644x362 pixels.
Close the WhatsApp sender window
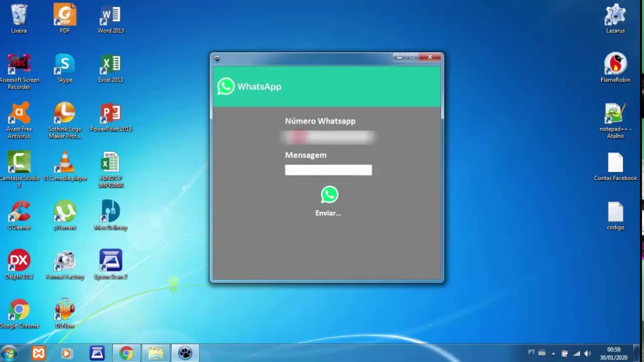coord(430,57)
